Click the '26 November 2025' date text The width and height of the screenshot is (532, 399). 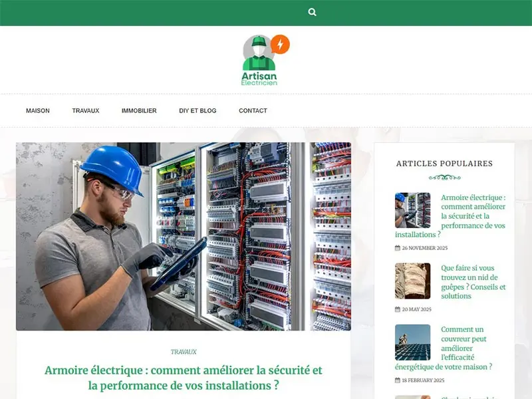click(425, 248)
